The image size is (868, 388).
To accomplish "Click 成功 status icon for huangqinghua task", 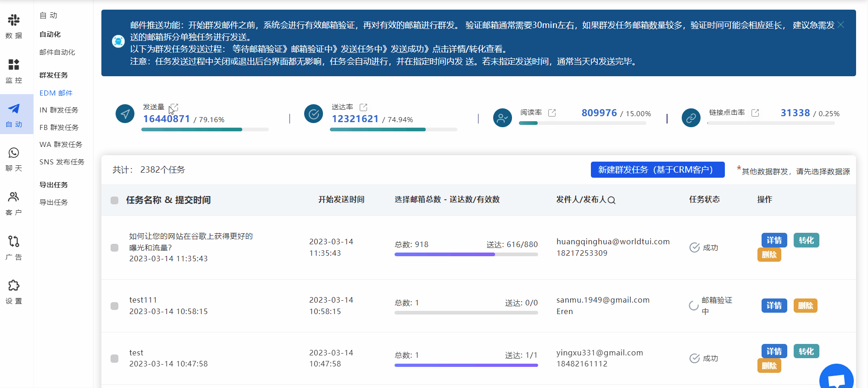I will point(695,247).
